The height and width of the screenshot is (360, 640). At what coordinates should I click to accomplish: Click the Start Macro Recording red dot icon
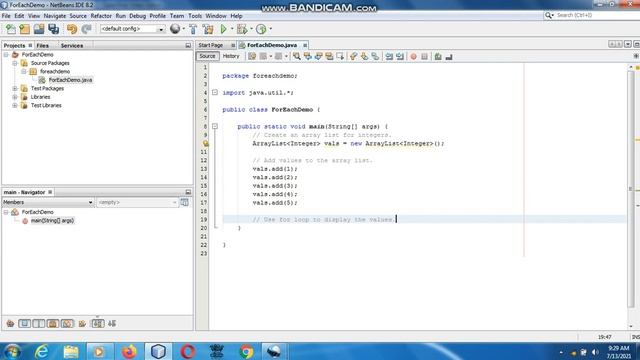[x=413, y=57]
